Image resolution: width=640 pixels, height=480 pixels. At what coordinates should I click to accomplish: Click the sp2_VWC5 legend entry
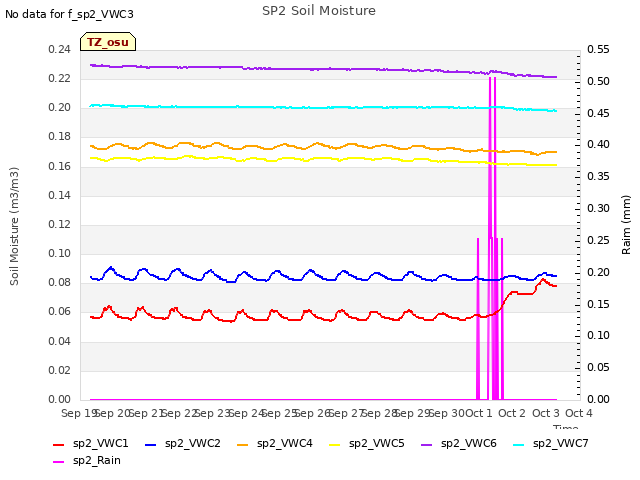367,444
